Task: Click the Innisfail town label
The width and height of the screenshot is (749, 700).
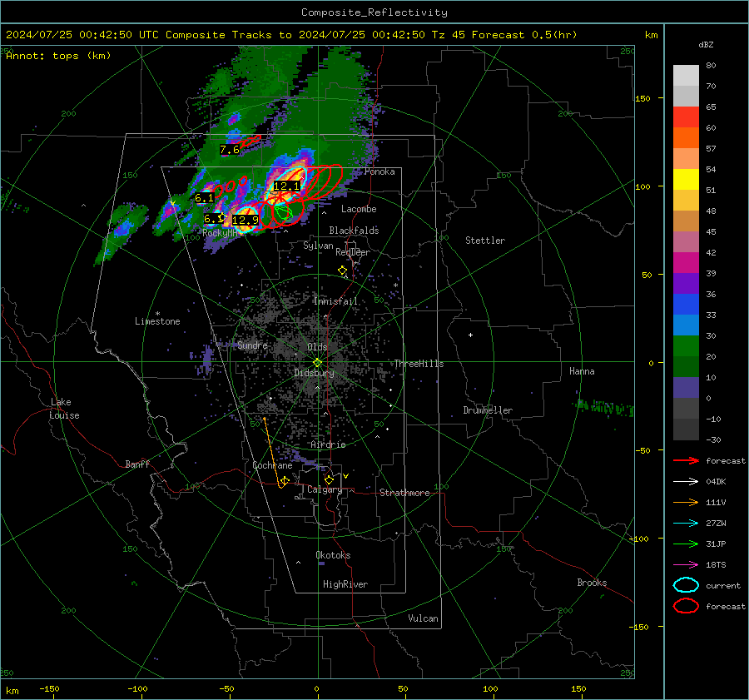Action: (335, 301)
